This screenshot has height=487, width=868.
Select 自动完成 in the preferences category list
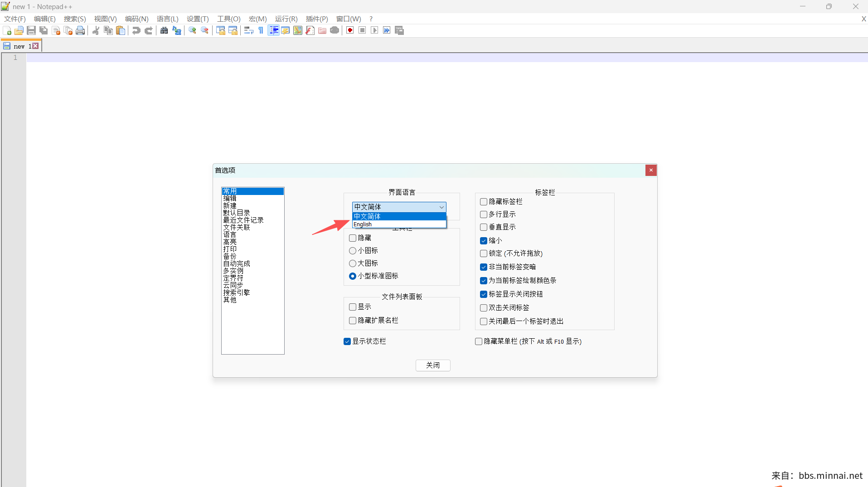pyautogui.click(x=237, y=263)
